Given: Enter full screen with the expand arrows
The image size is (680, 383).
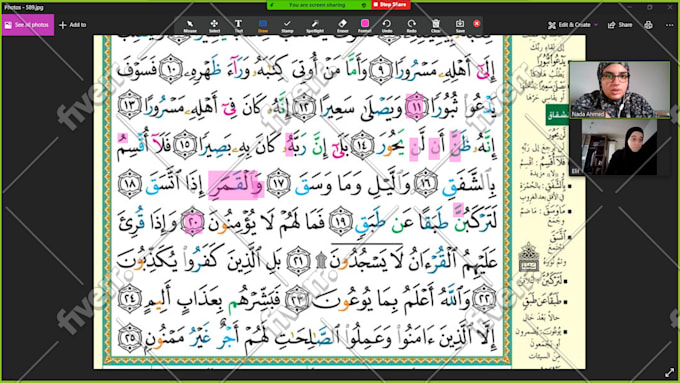Looking at the screenshot, I should click(670, 372).
